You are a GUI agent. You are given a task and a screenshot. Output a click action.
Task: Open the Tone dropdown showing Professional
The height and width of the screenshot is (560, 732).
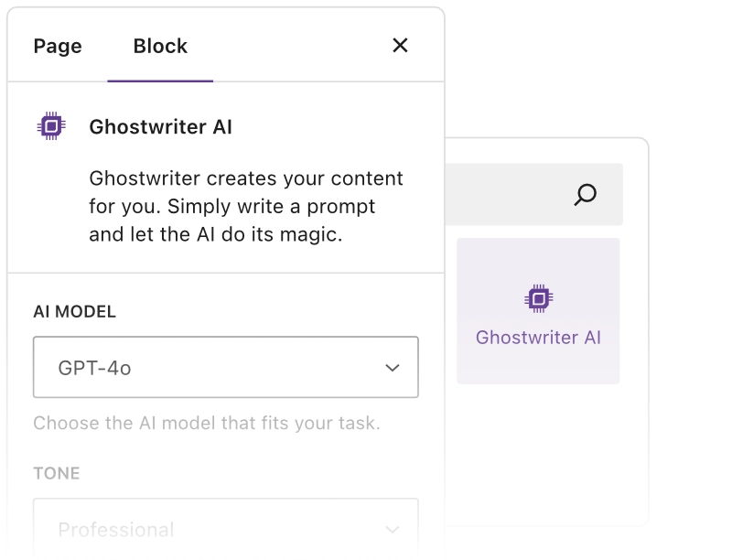pos(225,528)
